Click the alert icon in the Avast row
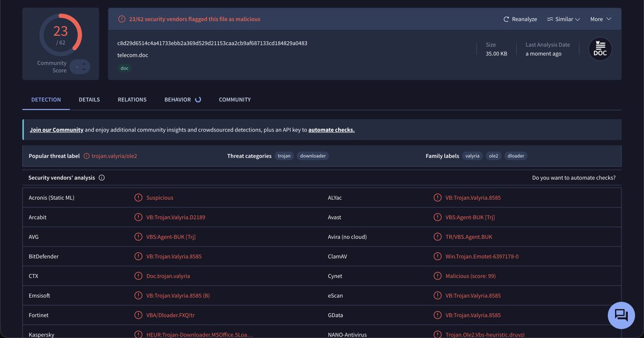This screenshot has height=338, width=644. click(x=437, y=217)
